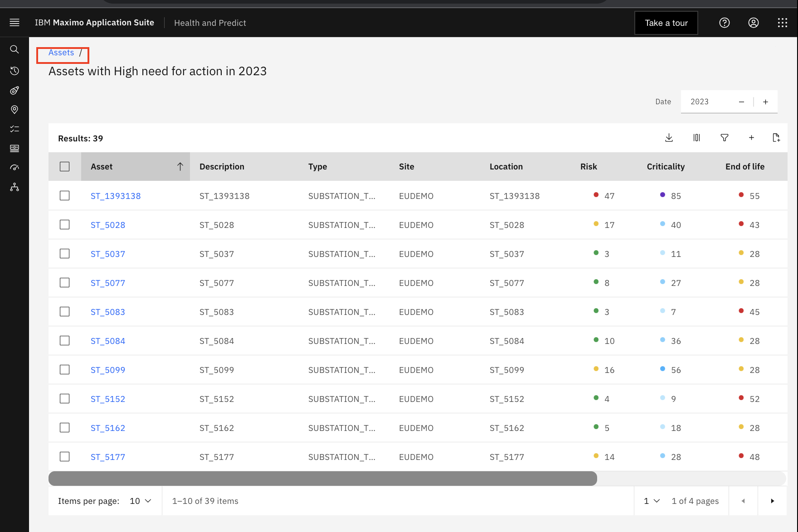Viewport: 798px width, 532px height.
Task: Check the ST_5099 row checkbox
Action: pos(65,370)
